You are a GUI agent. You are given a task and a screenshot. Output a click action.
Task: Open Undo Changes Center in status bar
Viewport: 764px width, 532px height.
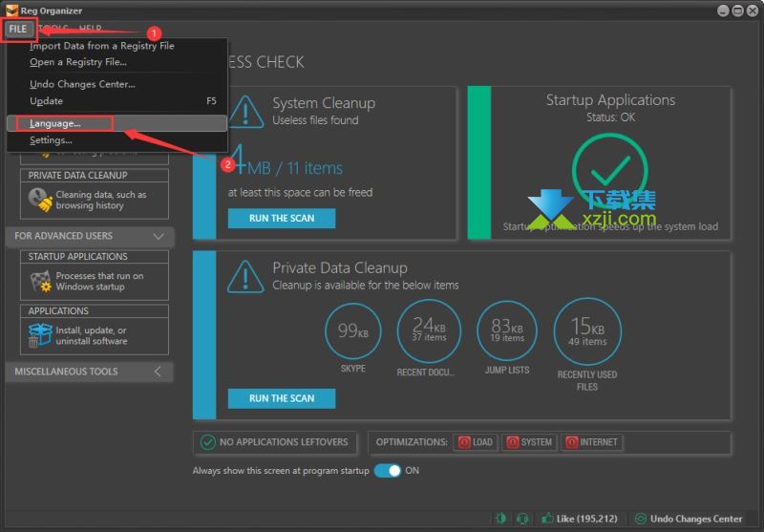pyautogui.click(x=690, y=519)
